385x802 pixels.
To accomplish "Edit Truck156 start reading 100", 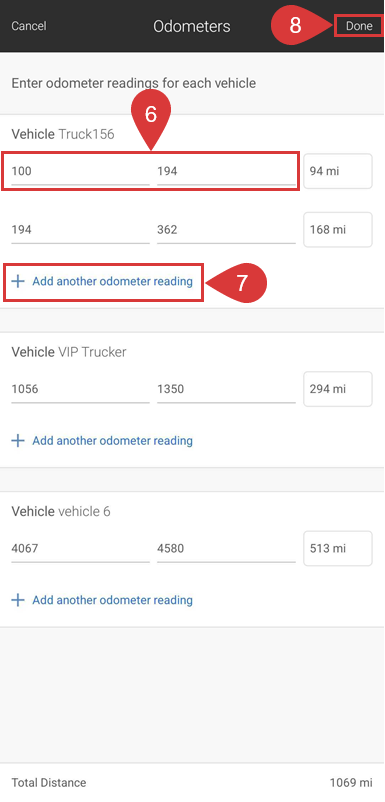I will 80,171.
